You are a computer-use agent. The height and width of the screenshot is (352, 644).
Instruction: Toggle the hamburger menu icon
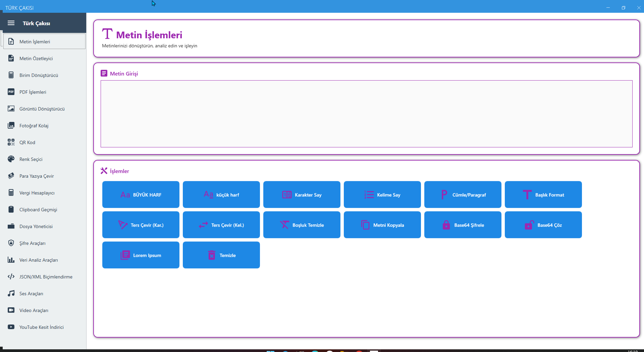[x=11, y=23]
